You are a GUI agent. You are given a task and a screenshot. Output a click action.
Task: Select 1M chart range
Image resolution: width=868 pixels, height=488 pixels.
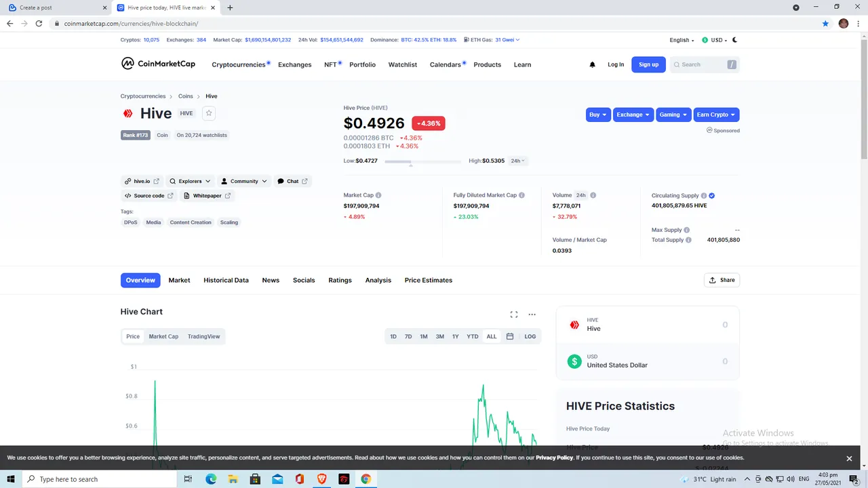[424, 336]
